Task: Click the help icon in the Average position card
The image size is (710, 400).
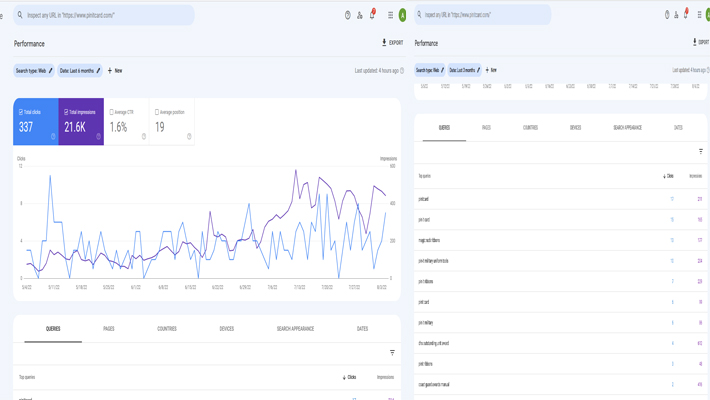Action: click(189, 136)
